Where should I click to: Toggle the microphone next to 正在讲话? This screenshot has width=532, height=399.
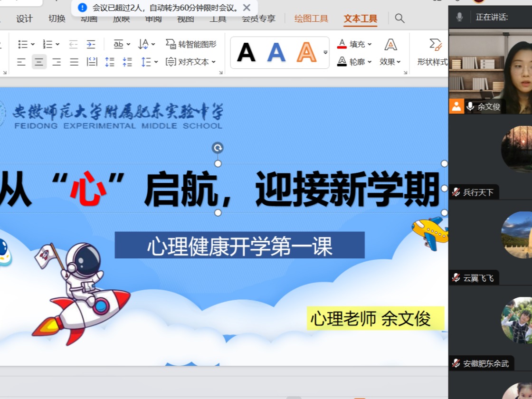click(x=459, y=17)
